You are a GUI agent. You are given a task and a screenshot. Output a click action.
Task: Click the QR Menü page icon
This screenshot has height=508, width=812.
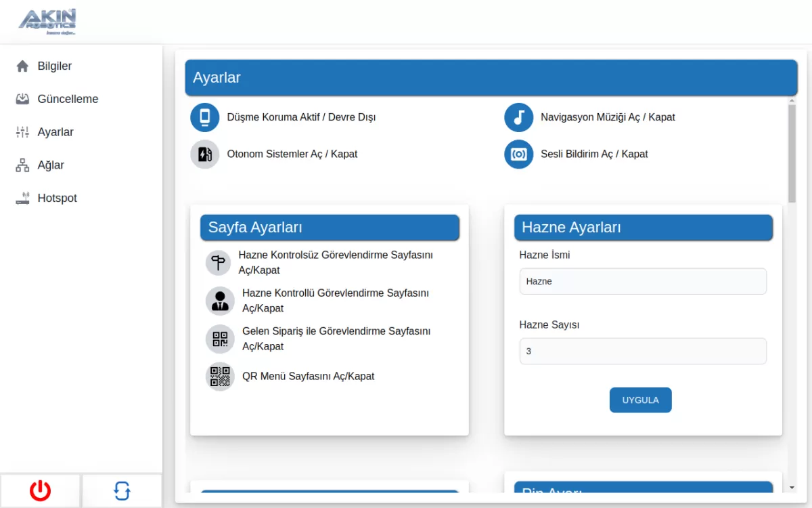(x=220, y=377)
